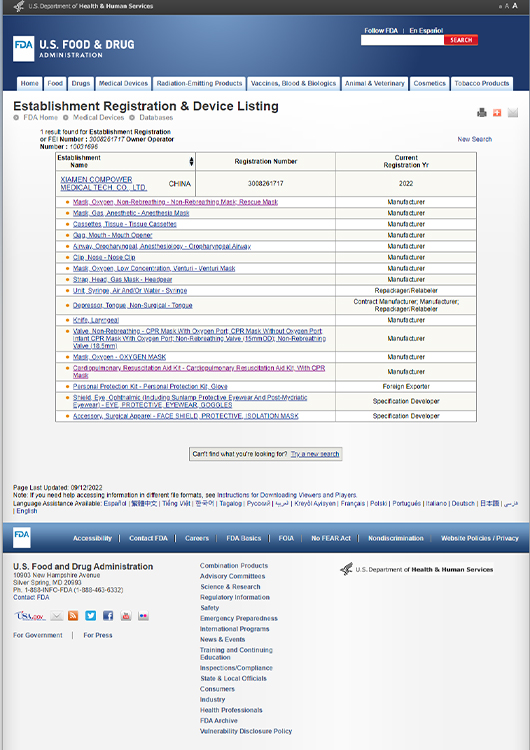Open Oropharyngeal Airway listing link
The width and height of the screenshot is (530, 750).
[162, 246]
